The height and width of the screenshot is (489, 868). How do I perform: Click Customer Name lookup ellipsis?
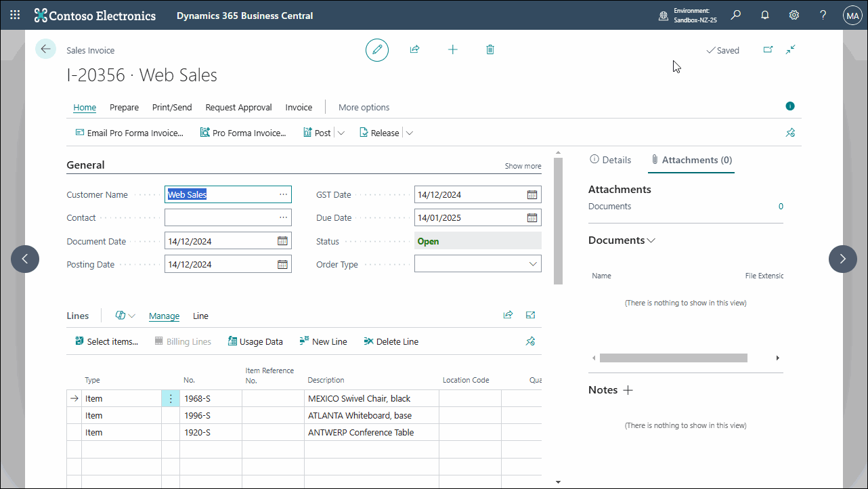point(283,194)
